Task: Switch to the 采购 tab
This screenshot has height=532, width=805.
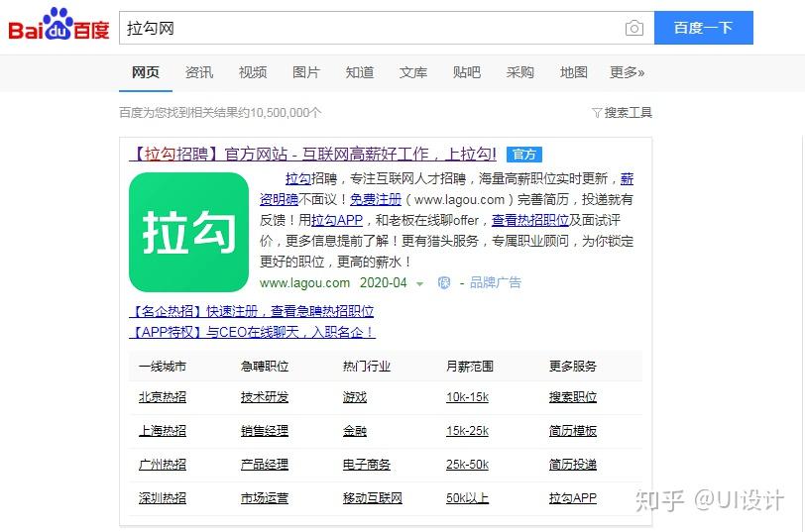Action: pyautogui.click(x=520, y=72)
